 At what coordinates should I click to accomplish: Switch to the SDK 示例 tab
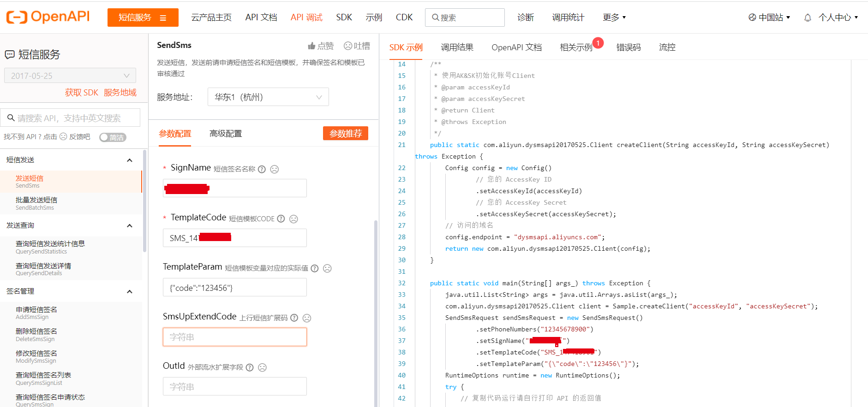coord(406,47)
